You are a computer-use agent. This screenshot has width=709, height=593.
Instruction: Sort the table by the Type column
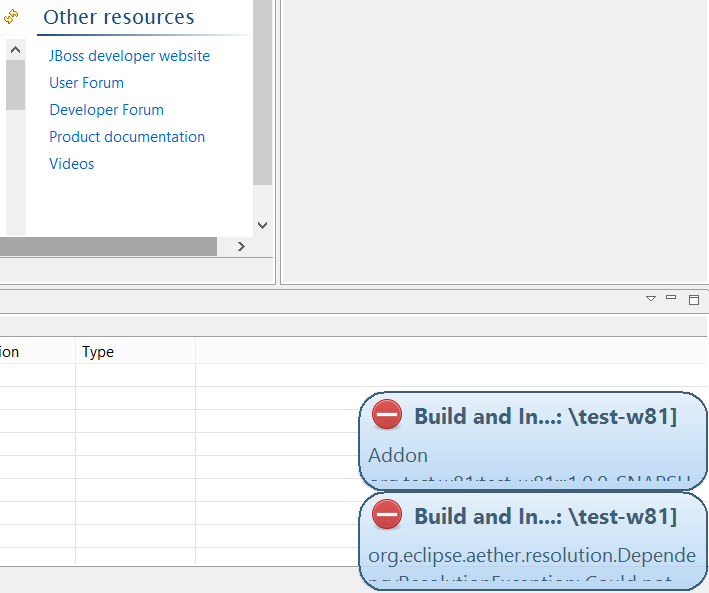pos(98,352)
